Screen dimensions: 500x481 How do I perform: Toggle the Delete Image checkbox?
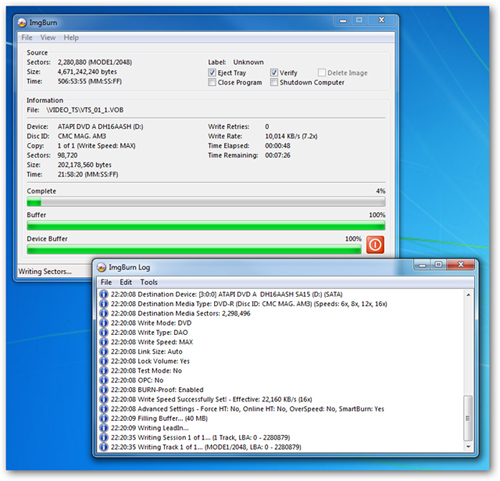pos(322,73)
